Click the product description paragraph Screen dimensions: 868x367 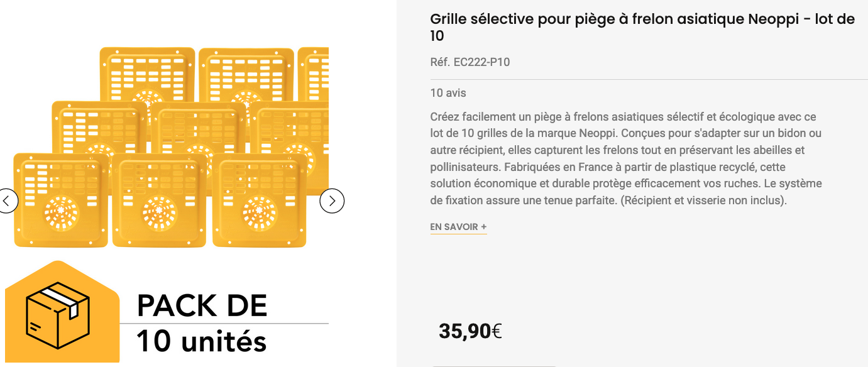626,159
